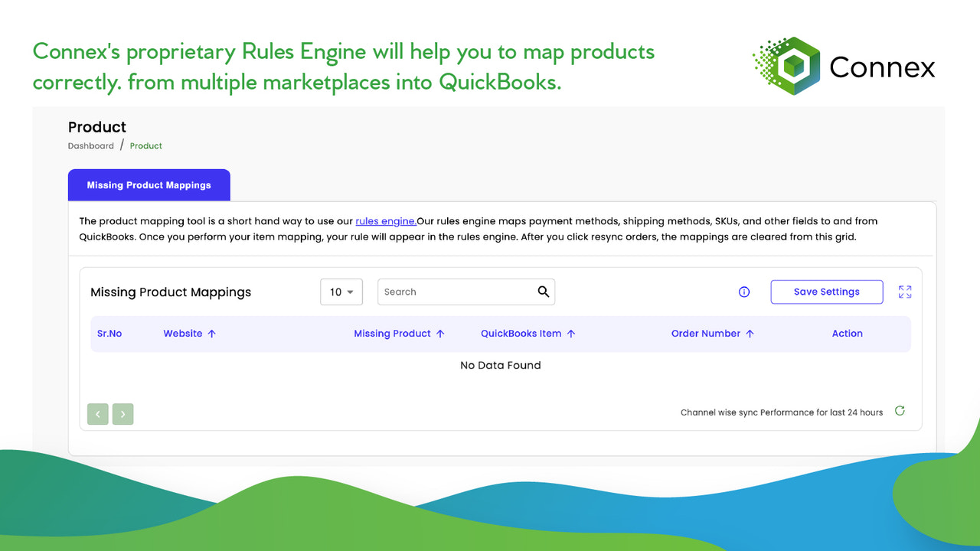Sort the table by the Action column header
This screenshot has width=980, height=551.
(847, 333)
